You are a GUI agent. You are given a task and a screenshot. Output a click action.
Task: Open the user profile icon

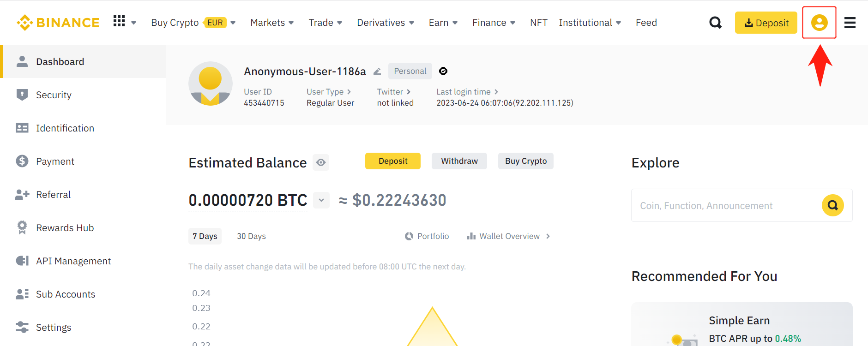819,23
